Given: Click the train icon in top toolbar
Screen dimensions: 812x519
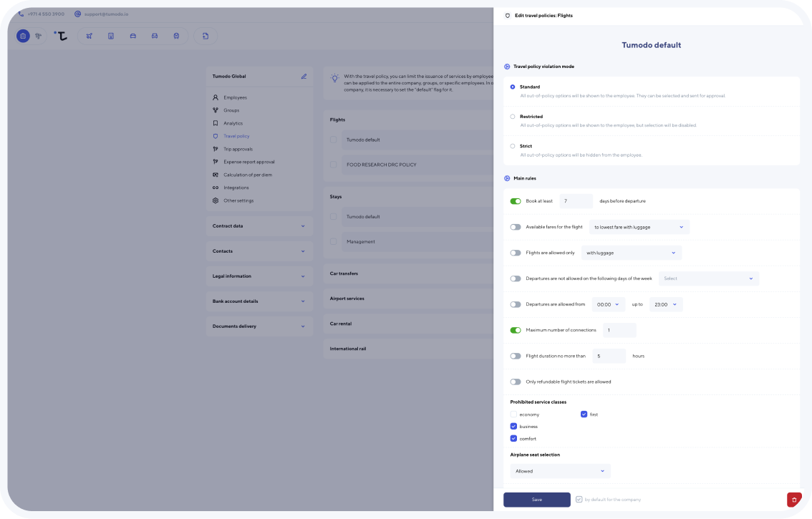Looking at the screenshot, I should click(x=177, y=36).
